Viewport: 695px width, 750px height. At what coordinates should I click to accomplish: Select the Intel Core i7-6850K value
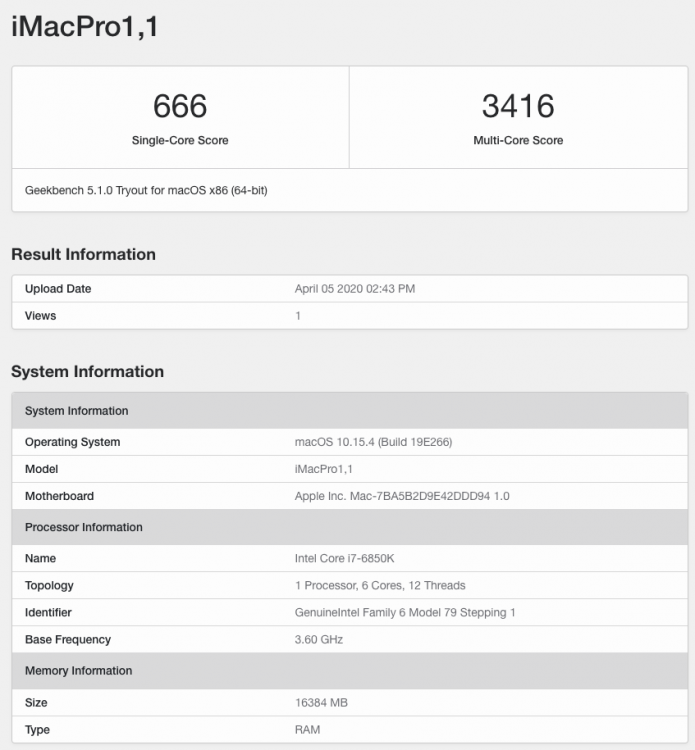(x=344, y=558)
